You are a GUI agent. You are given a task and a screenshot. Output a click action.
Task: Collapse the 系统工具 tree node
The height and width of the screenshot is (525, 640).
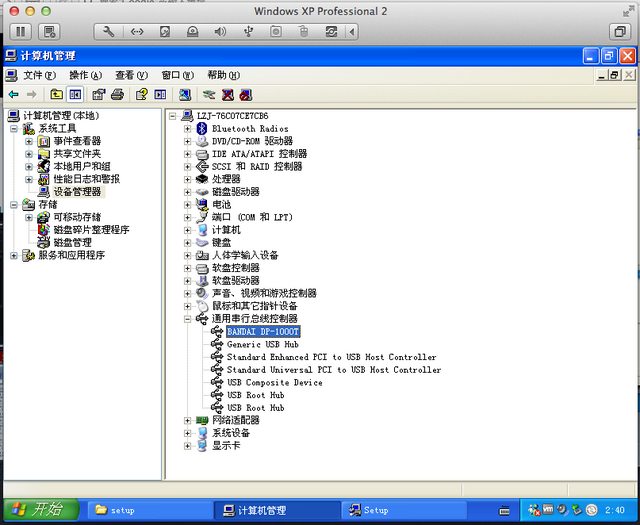click(x=13, y=129)
